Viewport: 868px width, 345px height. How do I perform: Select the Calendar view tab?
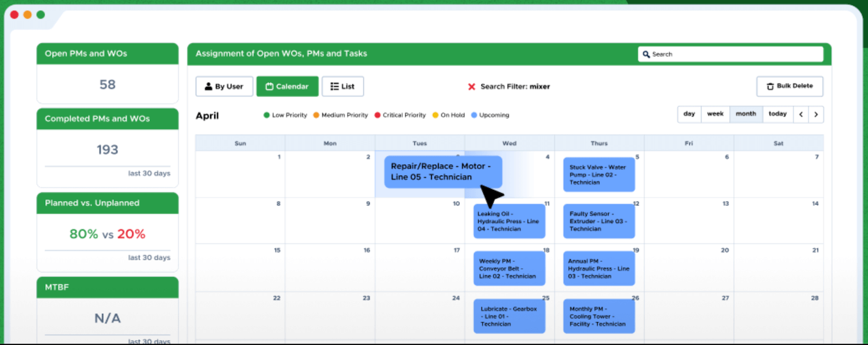pyautogui.click(x=287, y=87)
